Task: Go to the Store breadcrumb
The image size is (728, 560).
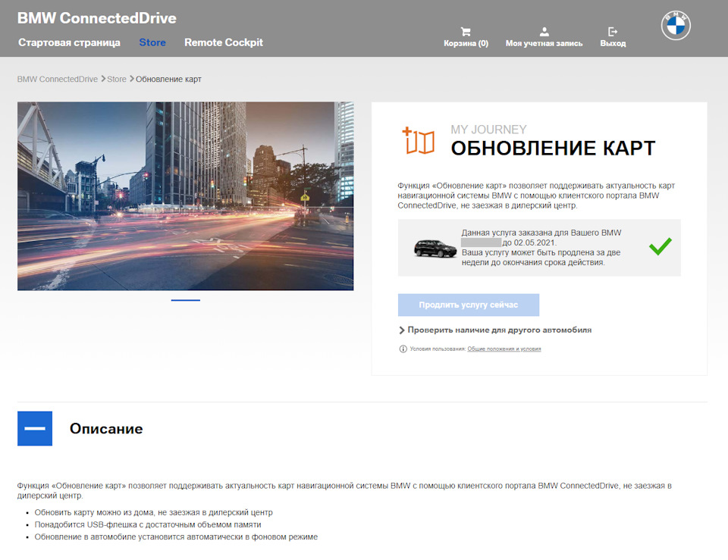Action: click(x=117, y=79)
